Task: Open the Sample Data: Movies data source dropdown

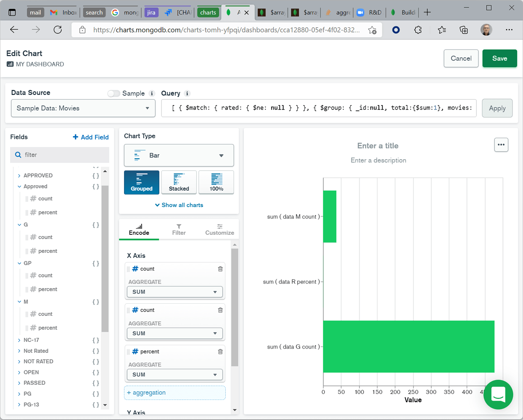Action: click(x=83, y=108)
